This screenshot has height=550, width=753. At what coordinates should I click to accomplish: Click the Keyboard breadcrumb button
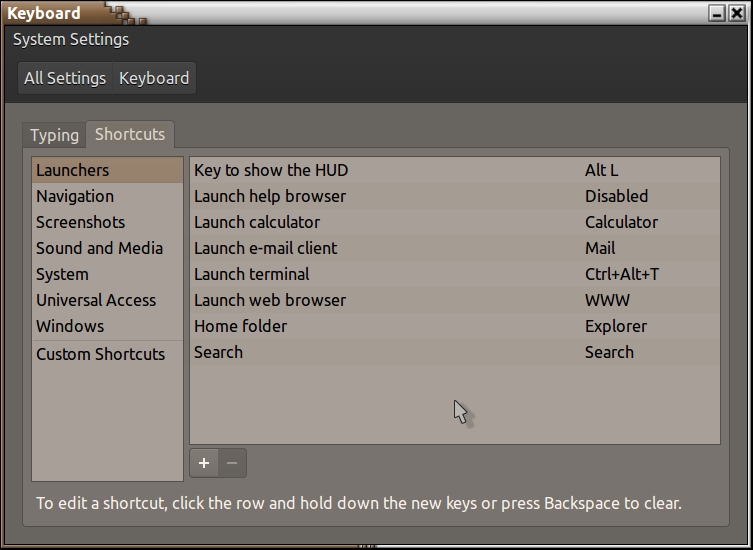point(154,78)
